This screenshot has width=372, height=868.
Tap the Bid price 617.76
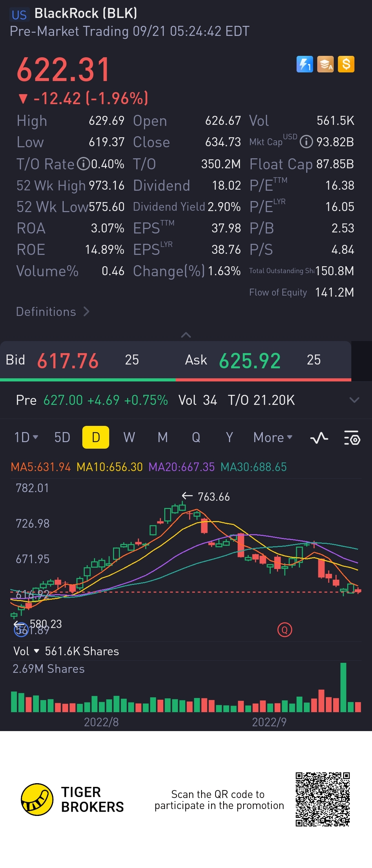[68, 361]
